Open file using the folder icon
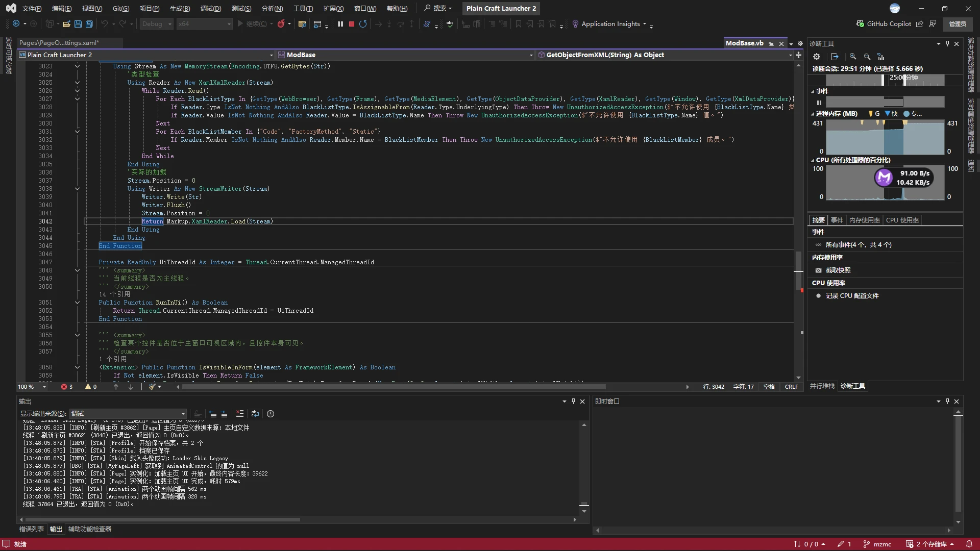980x551 pixels. [x=66, y=24]
